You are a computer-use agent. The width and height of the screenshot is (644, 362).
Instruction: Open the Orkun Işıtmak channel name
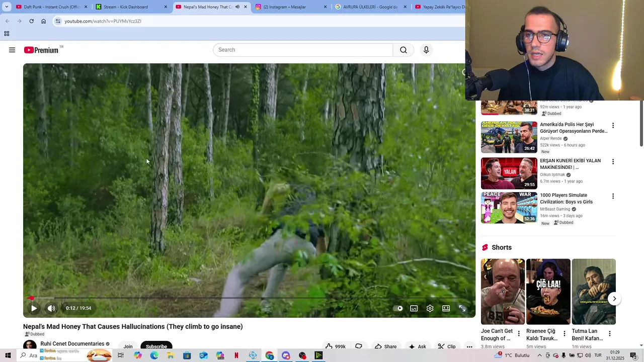pos(552,175)
